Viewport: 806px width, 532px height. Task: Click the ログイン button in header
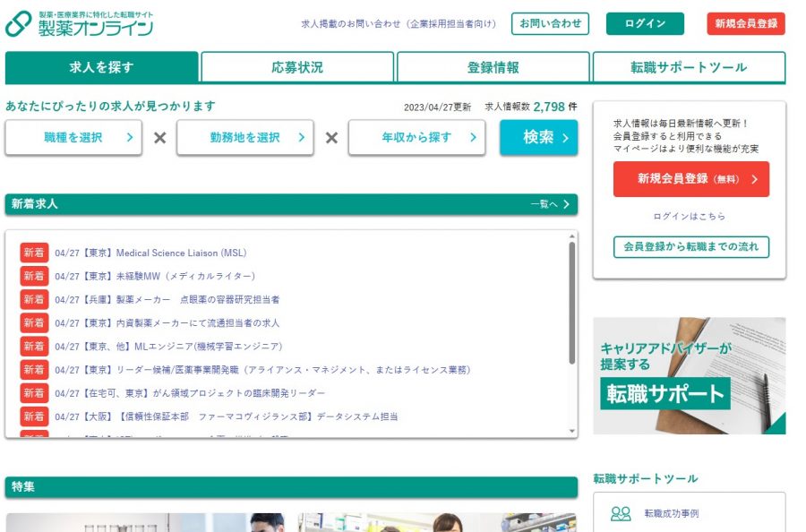pyautogui.click(x=645, y=24)
